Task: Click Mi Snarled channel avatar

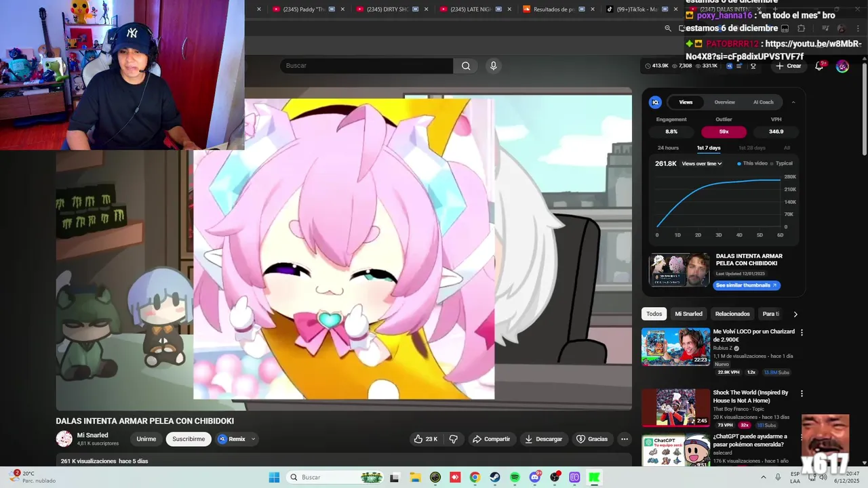Action: (64, 439)
